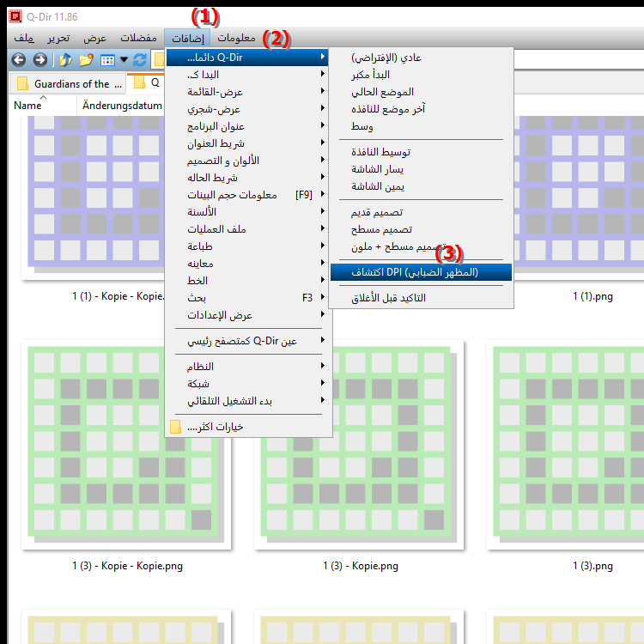Sort by the Name column header
644x644 pixels.
(42, 106)
